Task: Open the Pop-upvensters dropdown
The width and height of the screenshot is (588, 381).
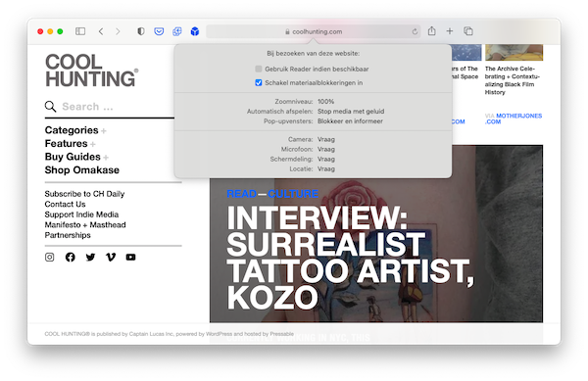Action: click(x=350, y=121)
